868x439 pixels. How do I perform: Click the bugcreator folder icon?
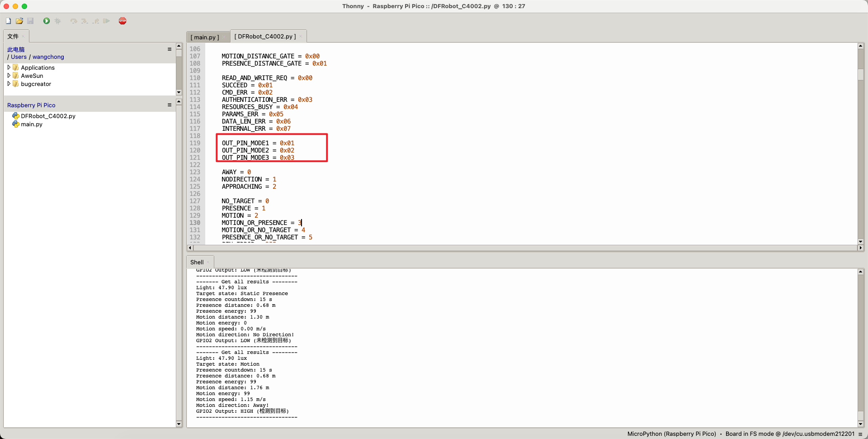click(x=16, y=84)
